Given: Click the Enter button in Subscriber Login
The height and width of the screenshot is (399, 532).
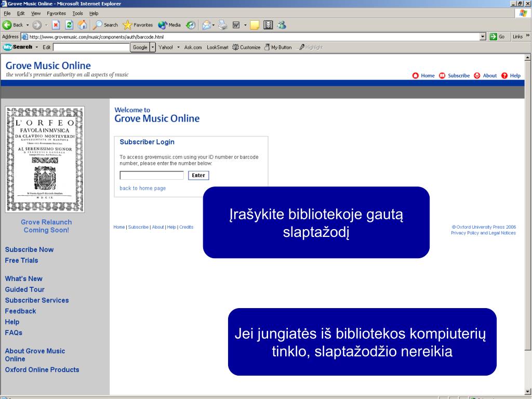Looking at the screenshot, I should (198, 176).
